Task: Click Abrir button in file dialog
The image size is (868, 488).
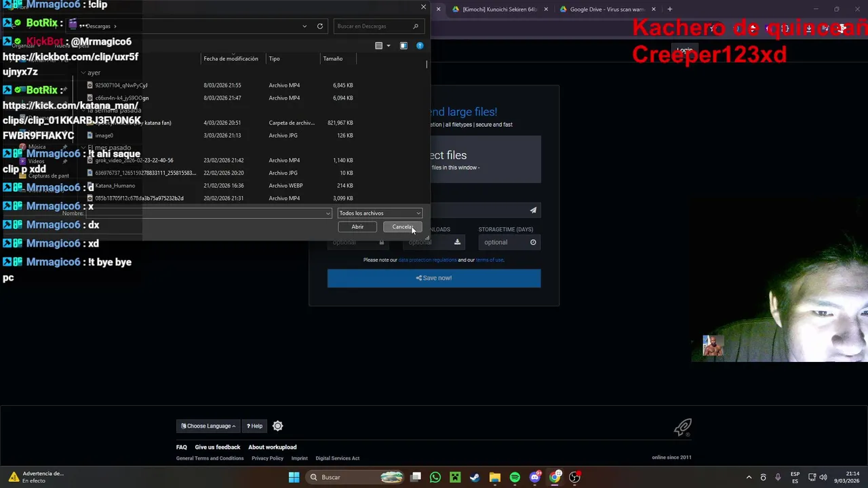Action: pos(357,227)
